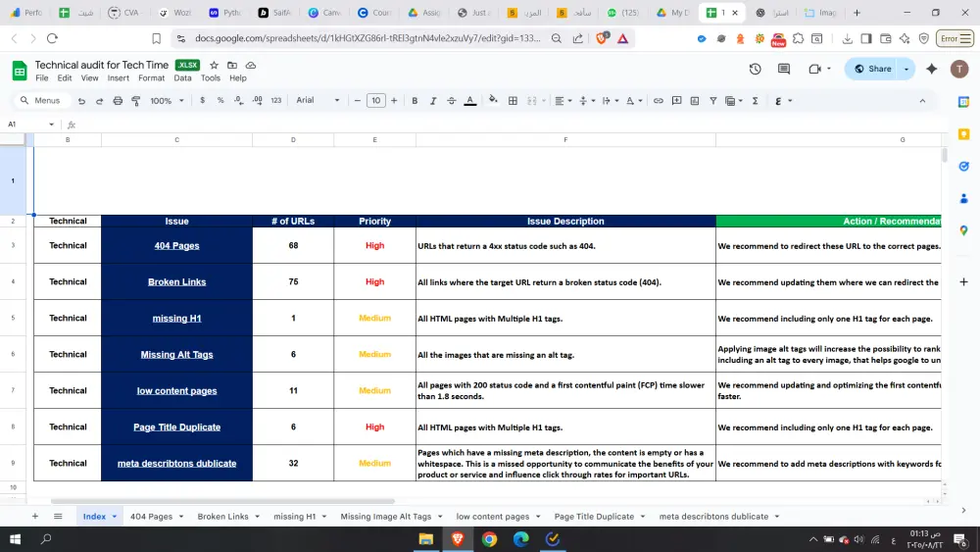Viewport: 980px width, 552px height.
Task: Click the Insert link icon
Action: (x=659, y=101)
